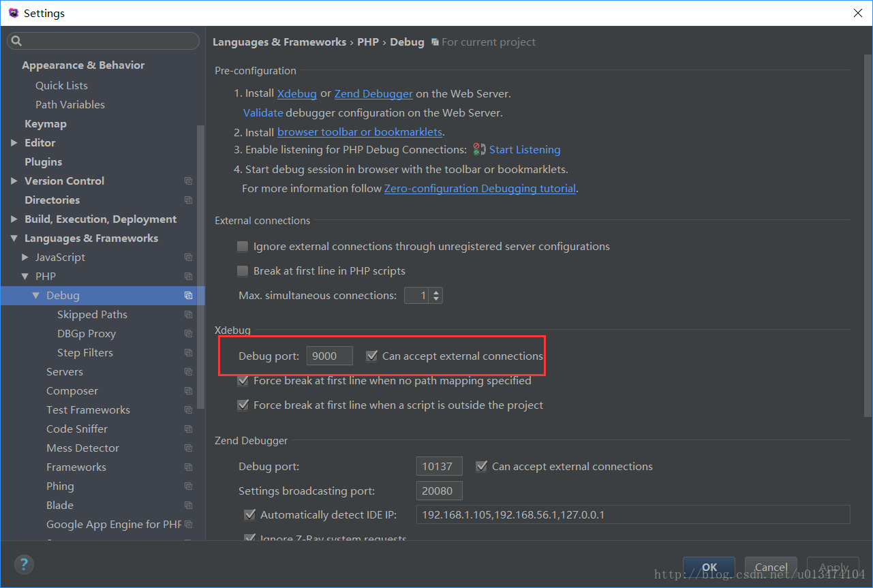The height and width of the screenshot is (588, 873).
Task: Select DBGp Proxy settings page
Action: click(x=87, y=334)
